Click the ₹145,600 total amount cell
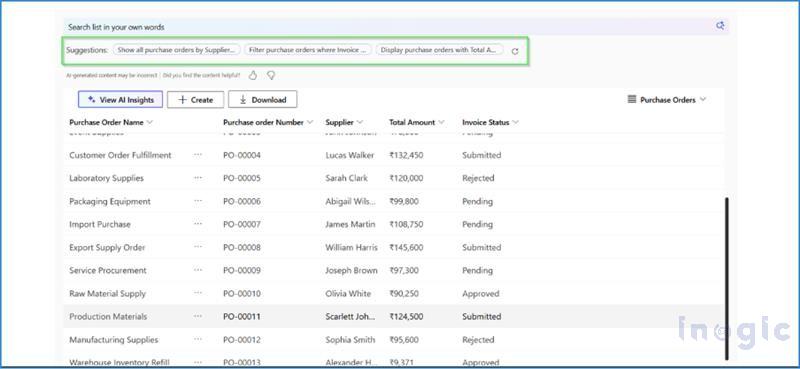This screenshot has height=369, width=800. pyautogui.click(x=406, y=247)
